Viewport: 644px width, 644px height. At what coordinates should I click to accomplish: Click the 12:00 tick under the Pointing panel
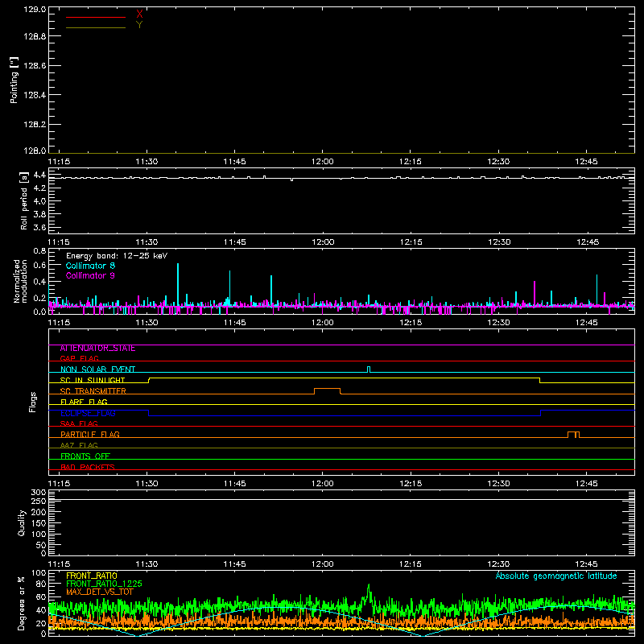[323, 162]
